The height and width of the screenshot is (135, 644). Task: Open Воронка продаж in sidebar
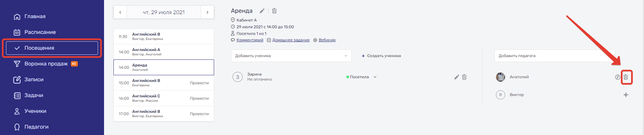click(x=46, y=64)
